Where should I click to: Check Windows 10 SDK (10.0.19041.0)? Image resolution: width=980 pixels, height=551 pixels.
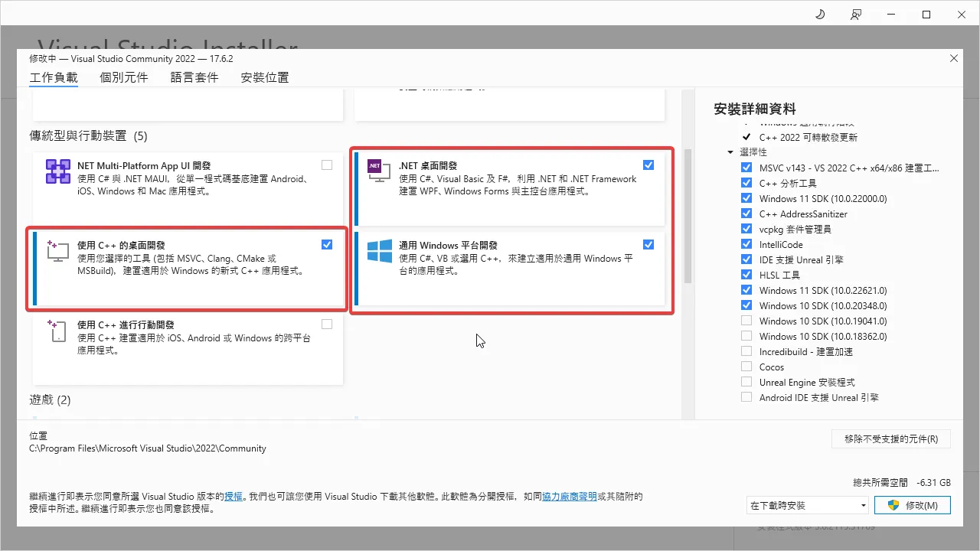click(x=746, y=321)
